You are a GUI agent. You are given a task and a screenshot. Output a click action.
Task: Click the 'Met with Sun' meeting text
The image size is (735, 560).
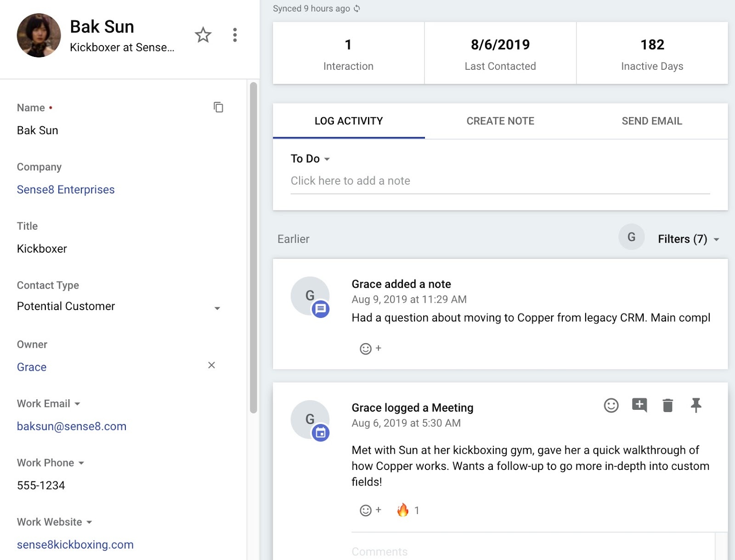531,466
